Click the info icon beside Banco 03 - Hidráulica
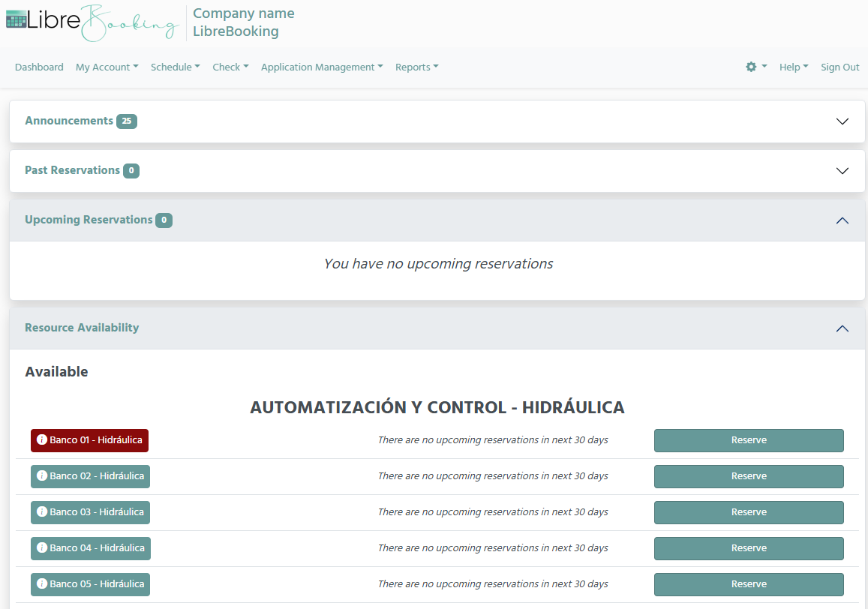Screen dimensions: 868x609 pos(43,512)
